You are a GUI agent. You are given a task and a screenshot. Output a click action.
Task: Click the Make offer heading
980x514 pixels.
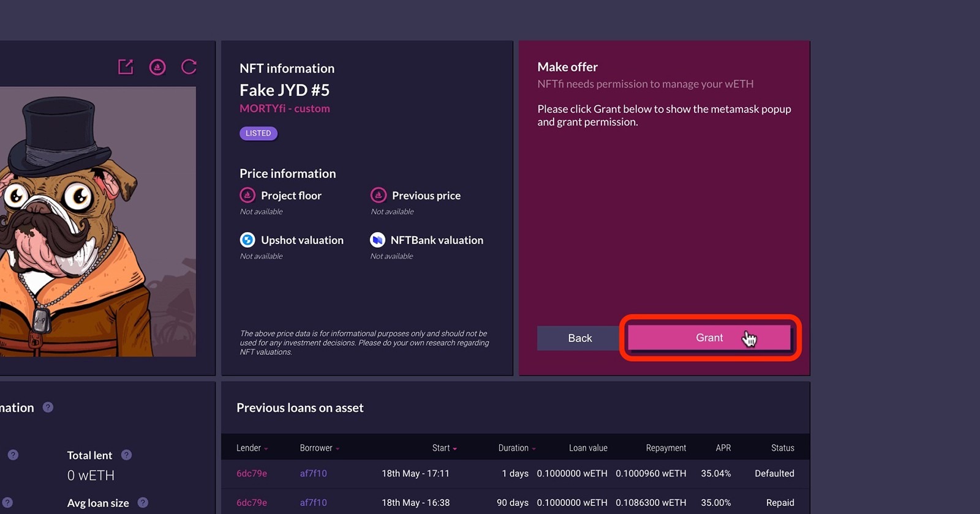567,67
